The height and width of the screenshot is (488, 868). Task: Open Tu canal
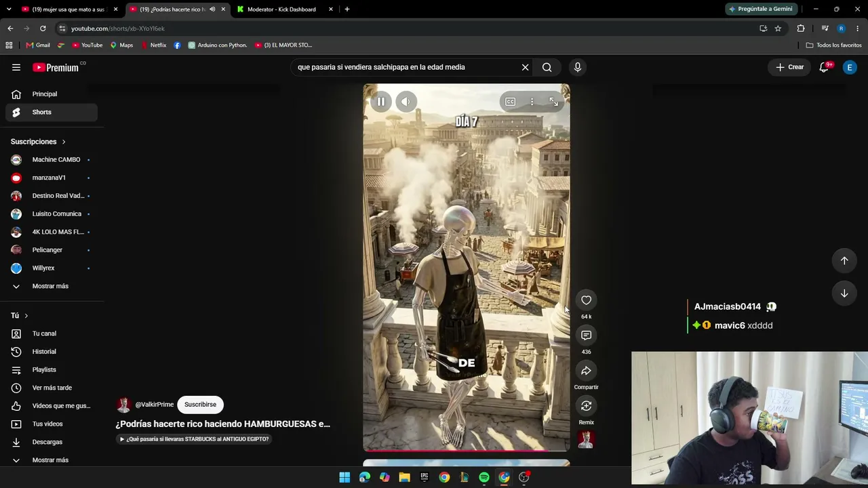click(x=52, y=333)
